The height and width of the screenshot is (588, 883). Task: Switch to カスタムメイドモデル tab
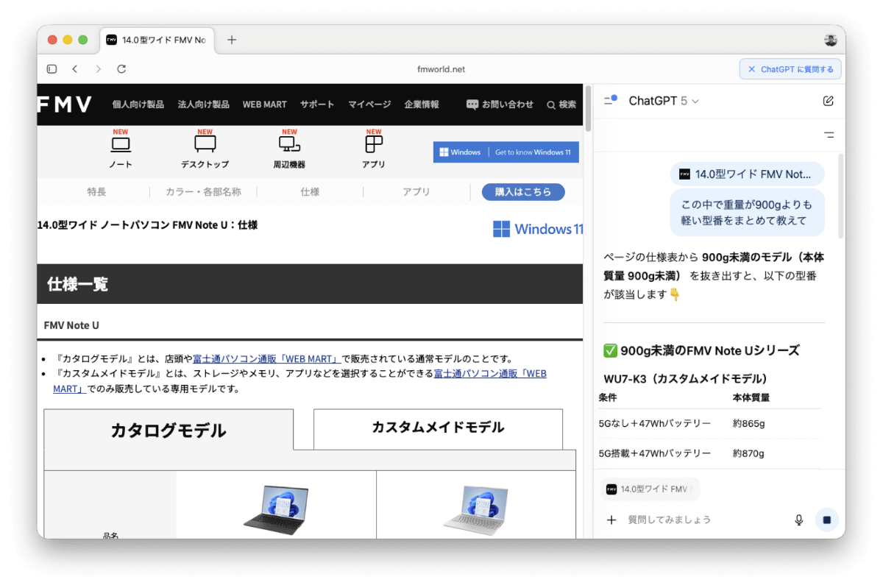click(x=438, y=428)
